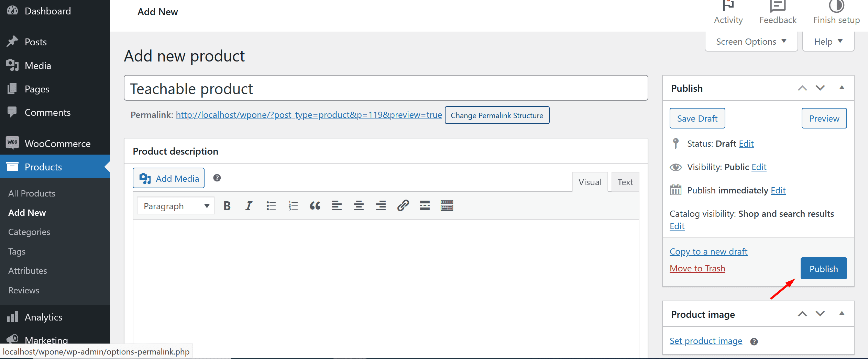Open the WooCommerce menu
Image resolution: width=868 pixels, height=359 pixels.
[x=55, y=143]
